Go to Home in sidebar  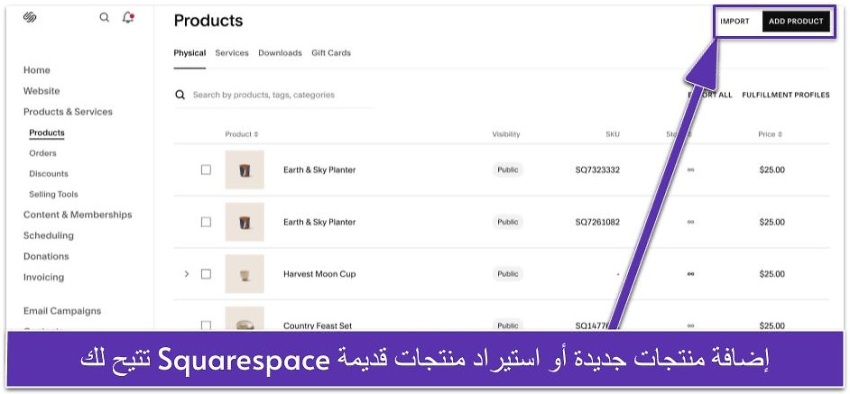click(x=36, y=70)
